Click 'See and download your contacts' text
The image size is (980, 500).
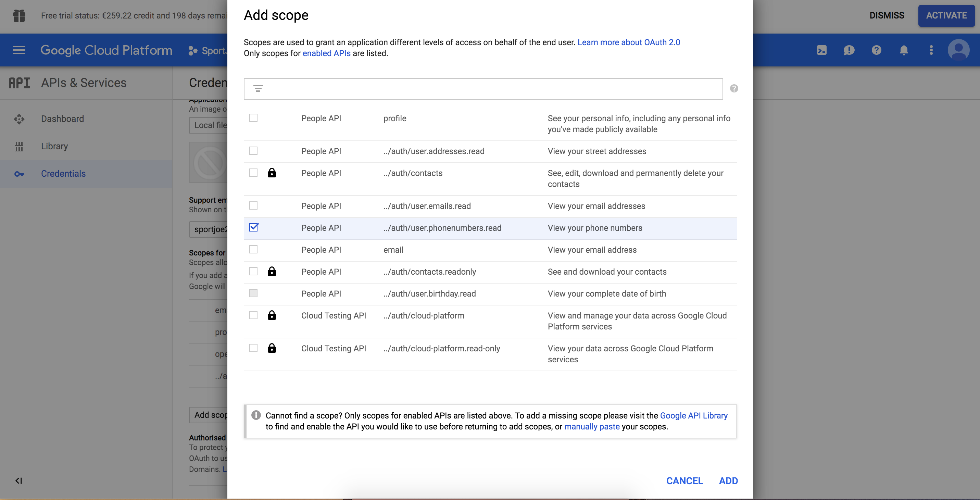607,272
